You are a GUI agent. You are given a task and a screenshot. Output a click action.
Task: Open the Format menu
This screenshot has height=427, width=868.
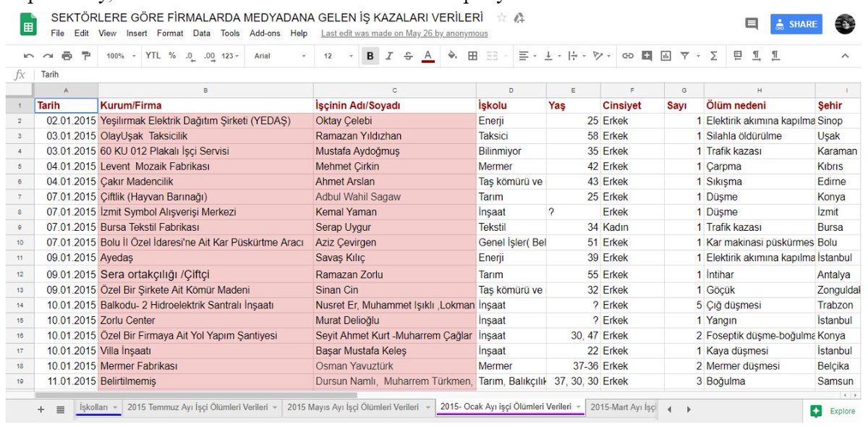pyautogui.click(x=170, y=33)
